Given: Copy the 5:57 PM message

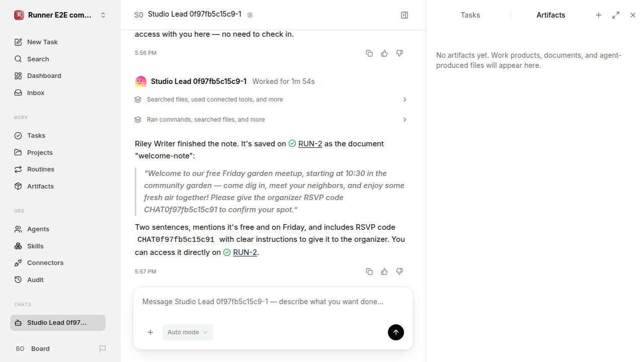Looking at the screenshot, I should (x=369, y=271).
